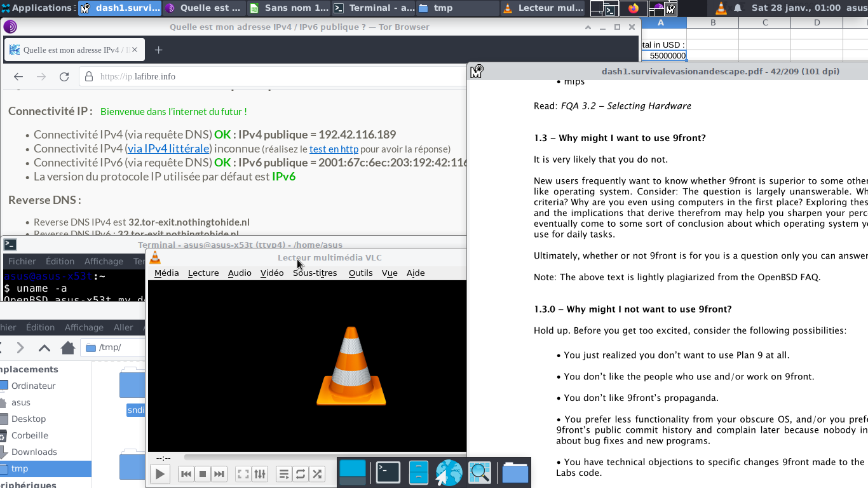Go to parent folder in file manager
This screenshot has width=868, height=488.
pyautogui.click(x=44, y=348)
